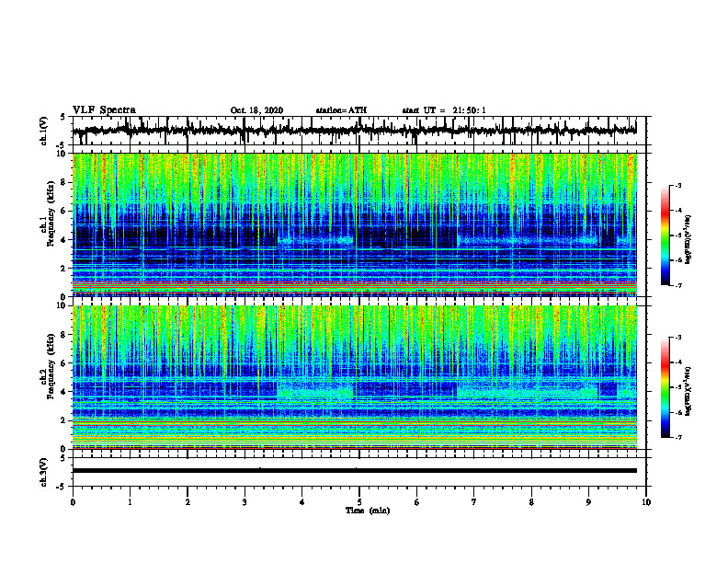Click time axis tick label "0"
This screenshot has width=728, height=563.
click(73, 502)
